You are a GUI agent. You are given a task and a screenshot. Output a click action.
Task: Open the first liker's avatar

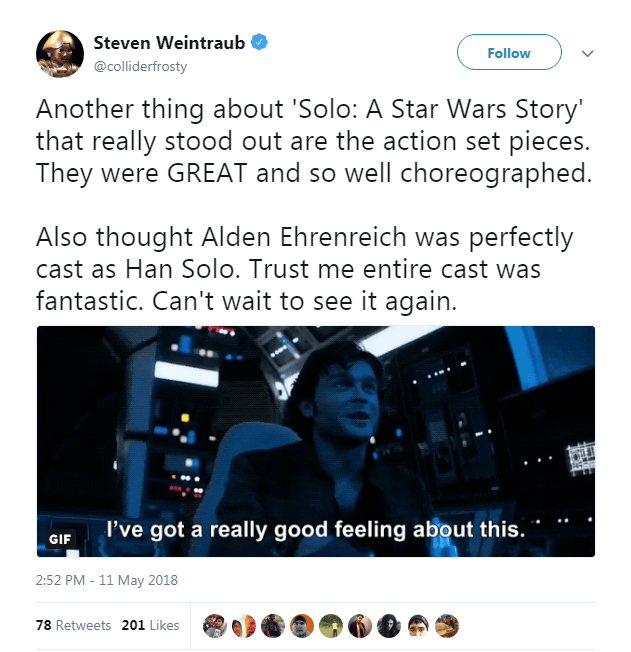215,626
